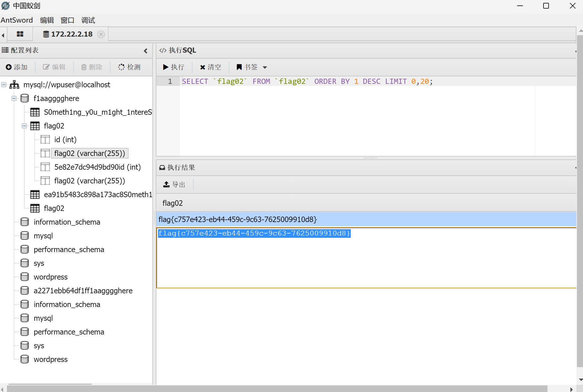Viewport: 583px width, 392px height.
Task: Select the S0meth1ng_y0u_m1ght_1ntereS table
Action: pos(98,112)
